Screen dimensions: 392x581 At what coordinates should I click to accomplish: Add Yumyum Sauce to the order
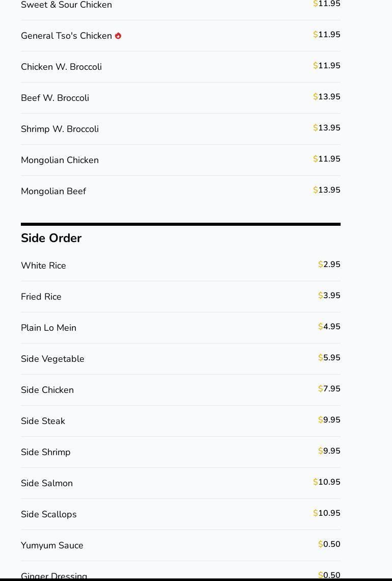coord(181,545)
